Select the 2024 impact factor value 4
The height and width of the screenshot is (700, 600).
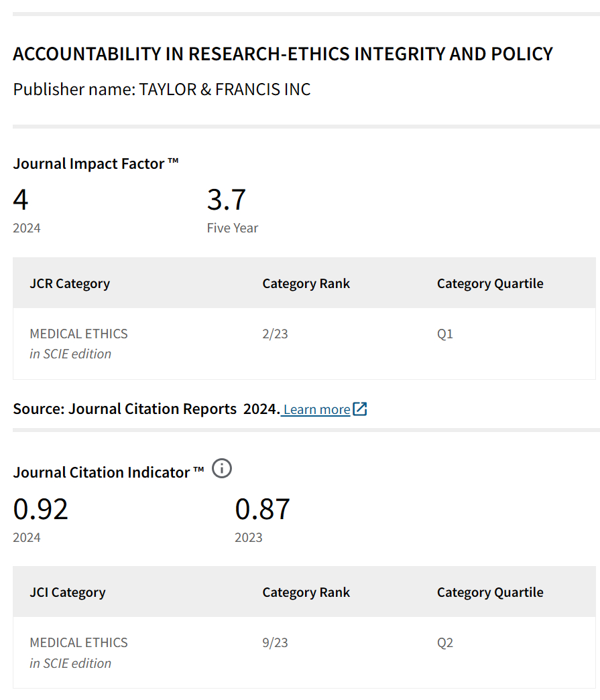pyautogui.click(x=21, y=200)
